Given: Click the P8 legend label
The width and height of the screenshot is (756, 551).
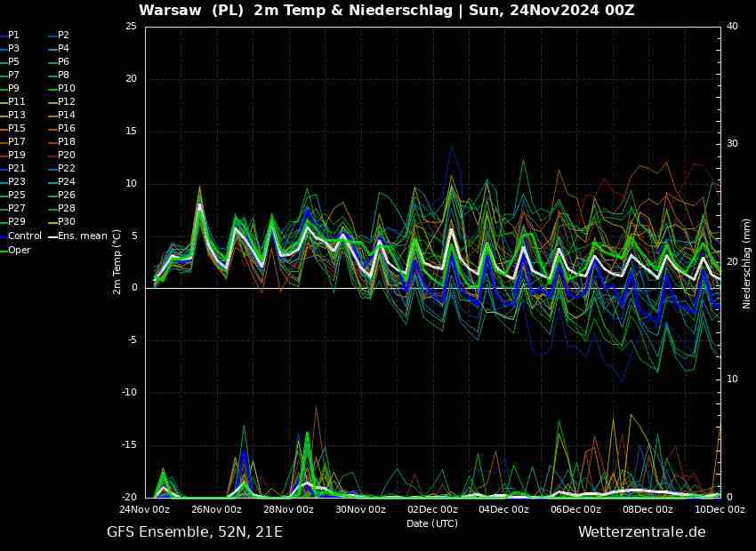Looking at the screenshot, I should point(59,76).
